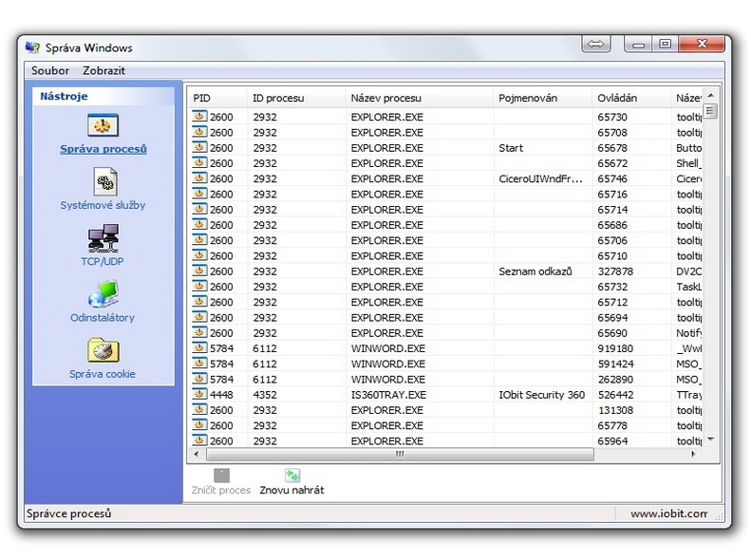751x560 pixels.
Task: Sort by the PID column header
Action: coord(201,98)
